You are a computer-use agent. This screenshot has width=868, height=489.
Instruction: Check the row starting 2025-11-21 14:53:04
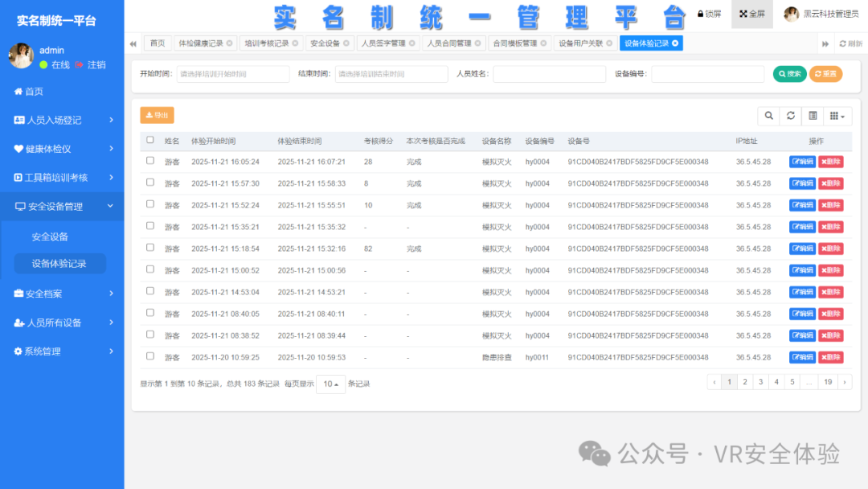point(150,290)
